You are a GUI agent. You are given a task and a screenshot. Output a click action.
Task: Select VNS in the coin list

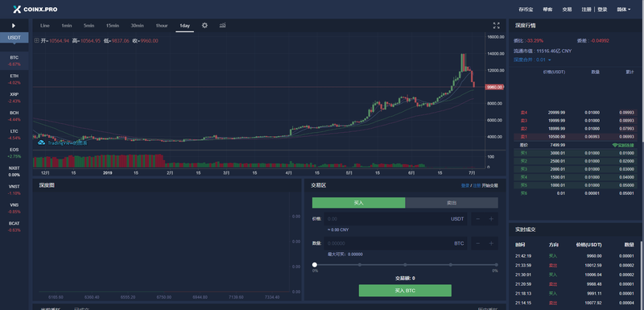click(14, 209)
